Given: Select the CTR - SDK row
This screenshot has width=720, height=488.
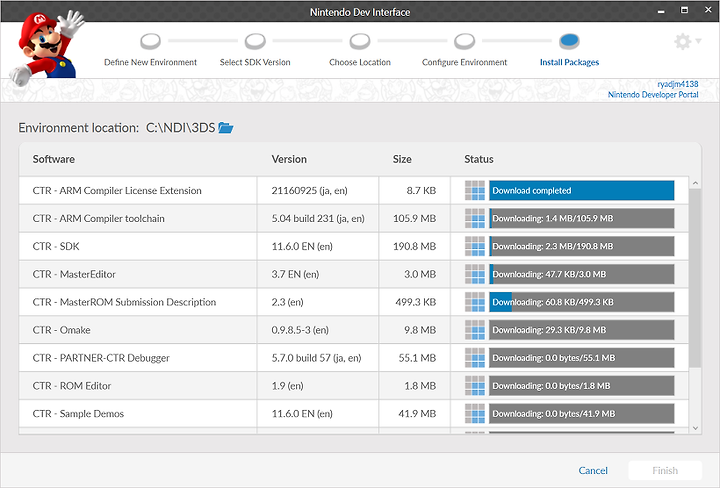Looking at the screenshot, I should 354,246.
